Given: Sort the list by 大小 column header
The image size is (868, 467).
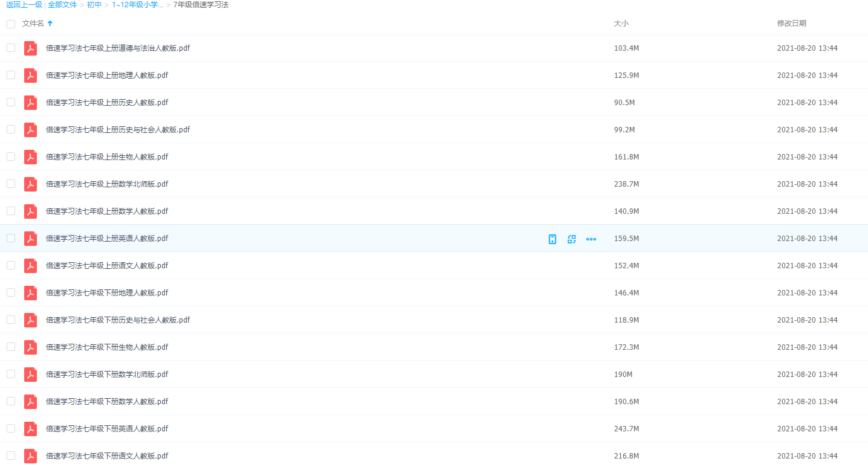Looking at the screenshot, I should pos(621,24).
